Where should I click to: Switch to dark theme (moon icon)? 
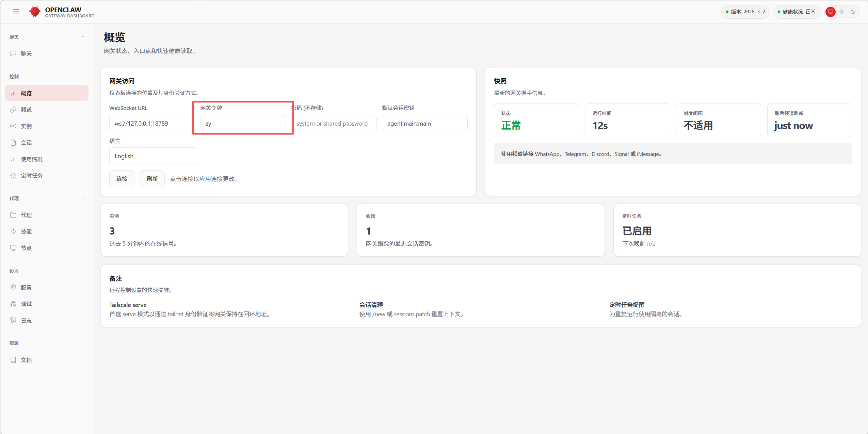(x=853, y=12)
